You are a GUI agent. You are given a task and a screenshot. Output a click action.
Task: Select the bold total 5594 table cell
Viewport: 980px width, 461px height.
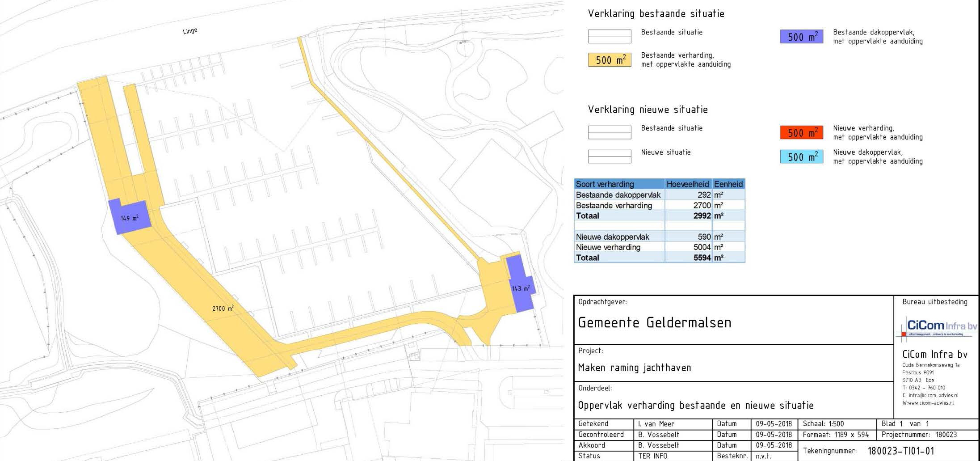click(x=688, y=258)
